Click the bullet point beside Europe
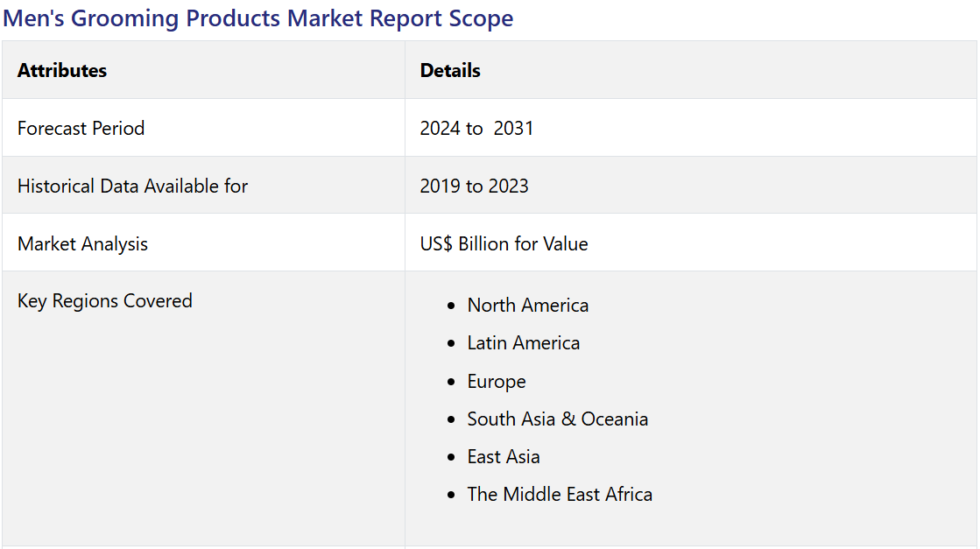This screenshot has width=980, height=549. click(x=451, y=383)
